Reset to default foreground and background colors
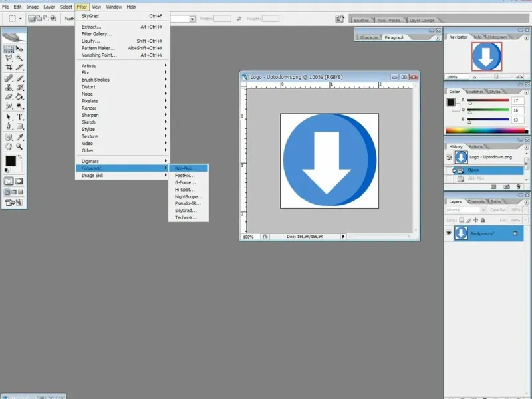 pos(7,170)
